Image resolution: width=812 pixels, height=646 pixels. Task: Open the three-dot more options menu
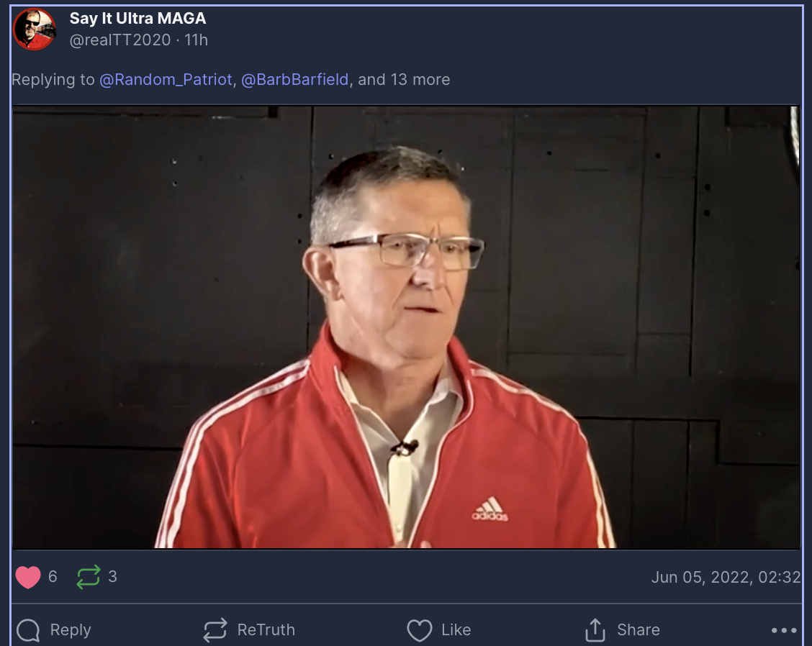(x=784, y=630)
